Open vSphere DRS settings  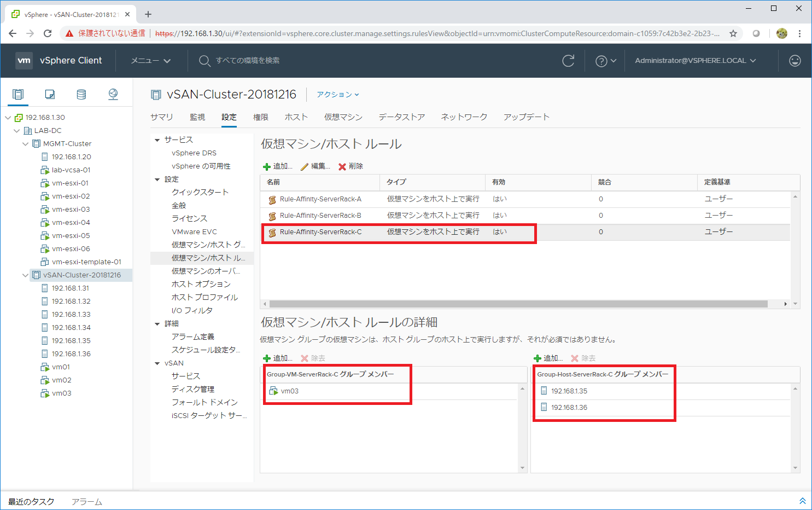(194, 153)
